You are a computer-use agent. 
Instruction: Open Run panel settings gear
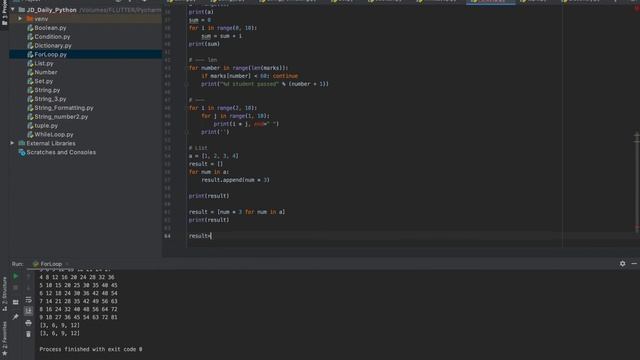click(622, 264)
